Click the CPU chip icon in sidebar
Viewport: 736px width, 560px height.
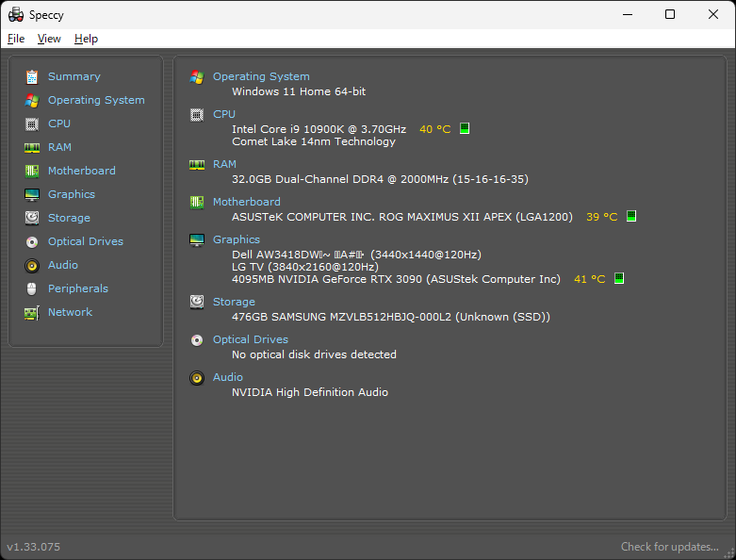32,124
